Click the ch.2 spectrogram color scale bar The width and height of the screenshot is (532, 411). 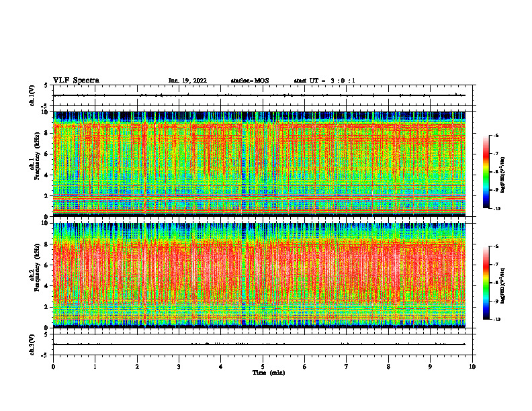(486, 283)
